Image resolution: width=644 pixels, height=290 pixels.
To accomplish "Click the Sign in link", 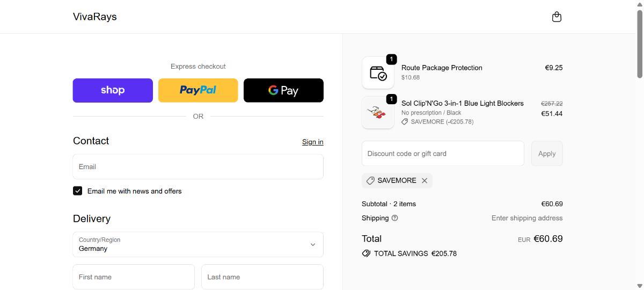I will pos(312,142).
